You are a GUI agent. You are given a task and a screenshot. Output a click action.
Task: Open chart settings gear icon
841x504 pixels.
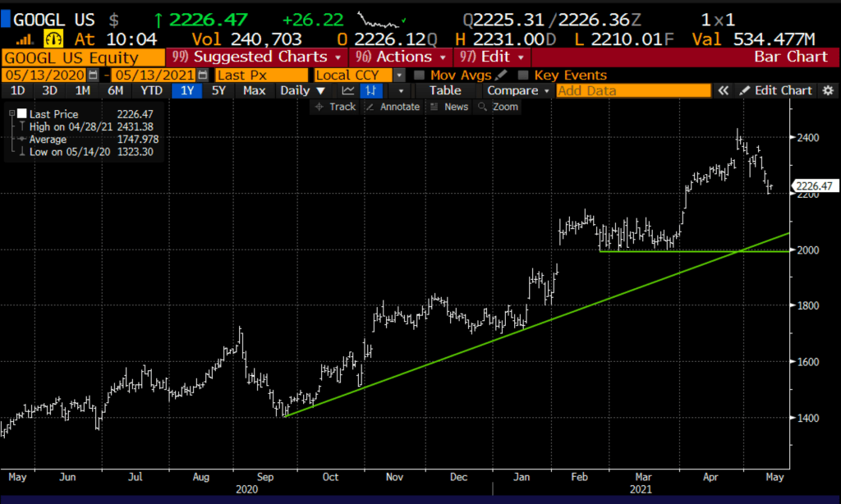click(x=828, y=91)
